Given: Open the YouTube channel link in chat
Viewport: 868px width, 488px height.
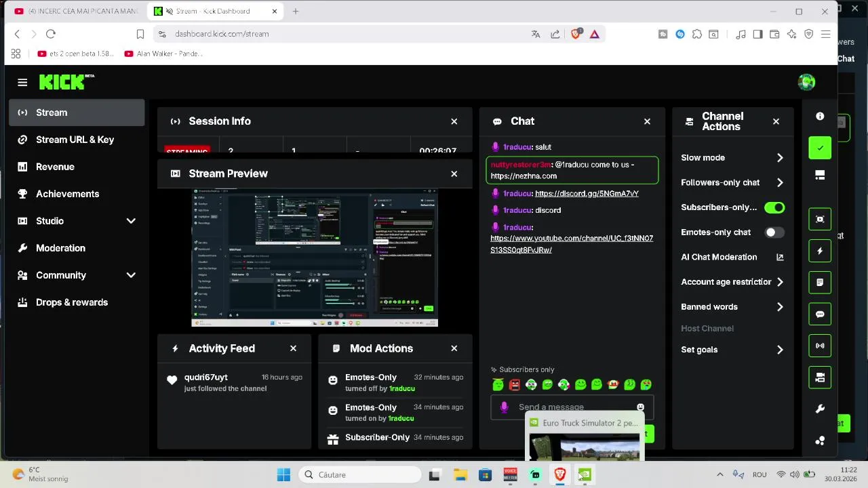Looking at the screenshot, I should [x=572, y=244].
